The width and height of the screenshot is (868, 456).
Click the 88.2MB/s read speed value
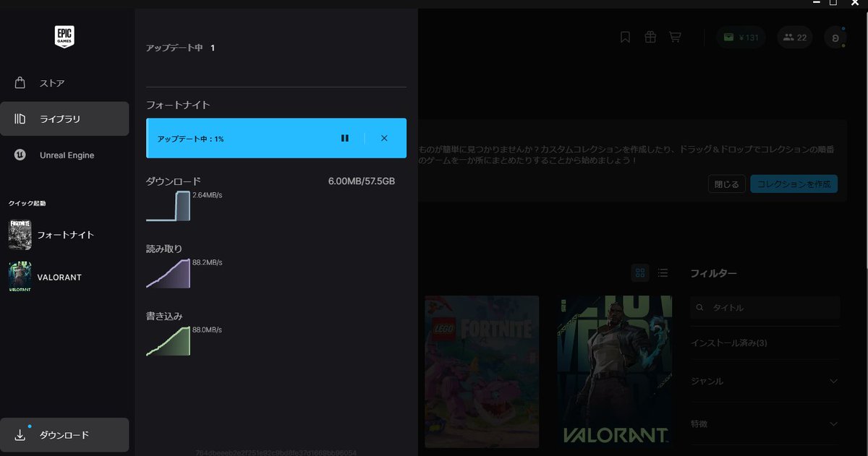click(207, 262)
